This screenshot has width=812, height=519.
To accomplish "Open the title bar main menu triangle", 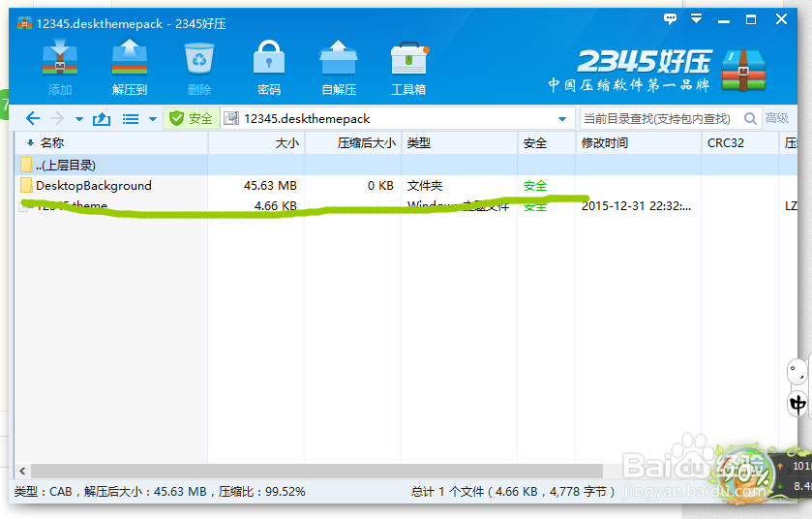I will click(x=697, y=19).
